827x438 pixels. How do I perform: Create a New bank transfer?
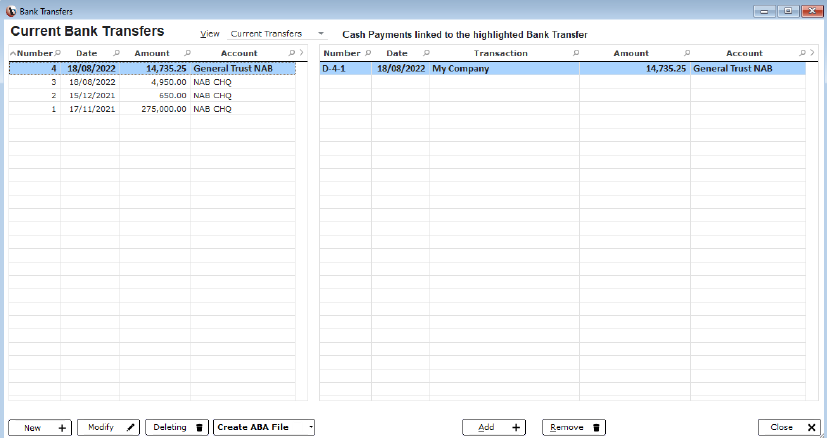coord(40,428)
